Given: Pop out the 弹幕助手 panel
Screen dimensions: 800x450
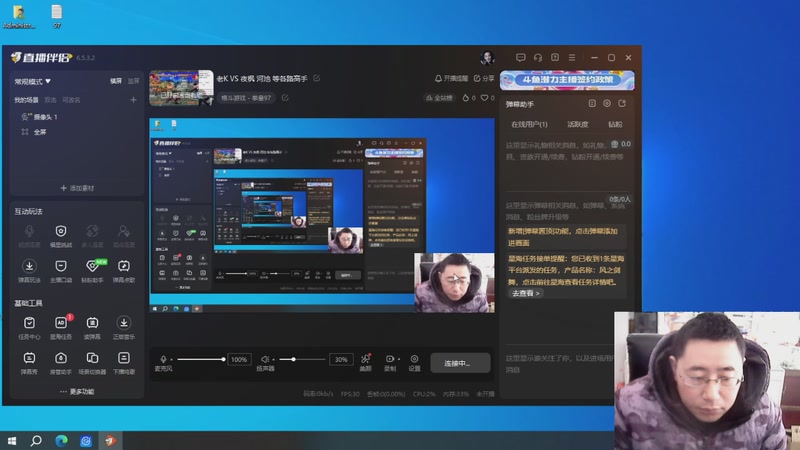Looking at the screenshot, I should pos(622,104).
